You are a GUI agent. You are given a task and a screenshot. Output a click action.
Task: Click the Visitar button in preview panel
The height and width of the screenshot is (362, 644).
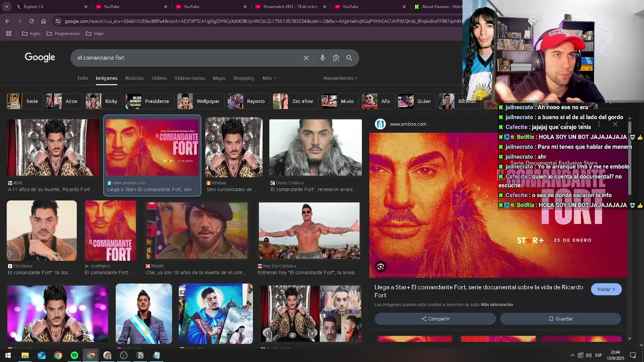pyautogui.click(x=606, y=289)
